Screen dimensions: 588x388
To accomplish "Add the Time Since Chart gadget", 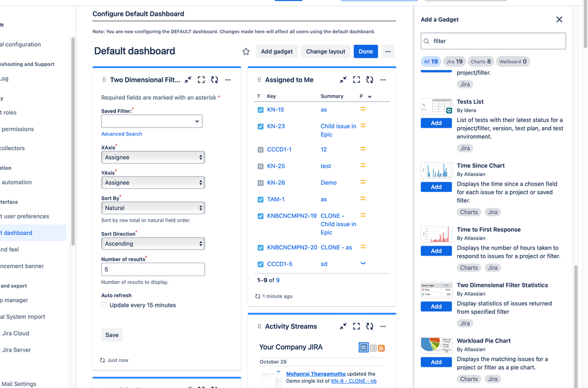I will point(436,187).
